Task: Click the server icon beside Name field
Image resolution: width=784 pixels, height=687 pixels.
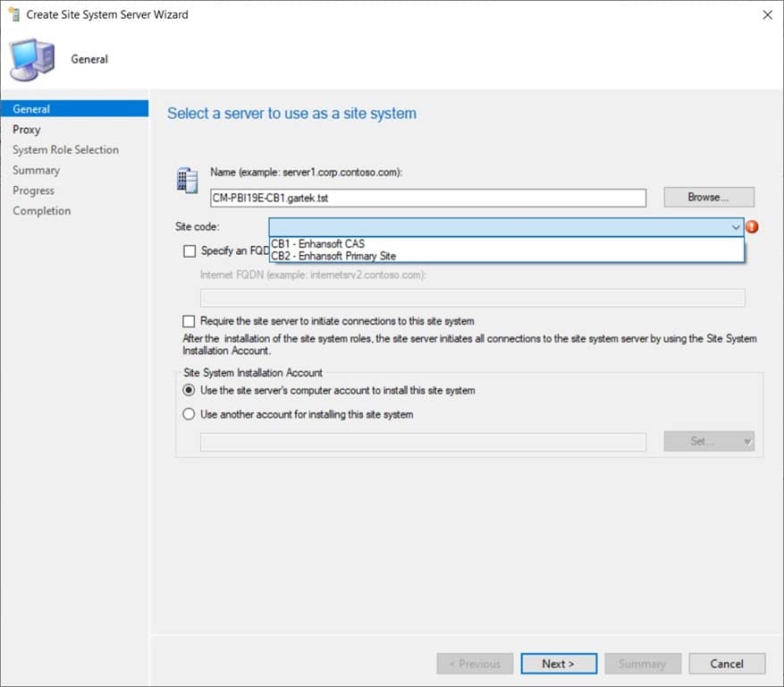Action: [188, 180]
